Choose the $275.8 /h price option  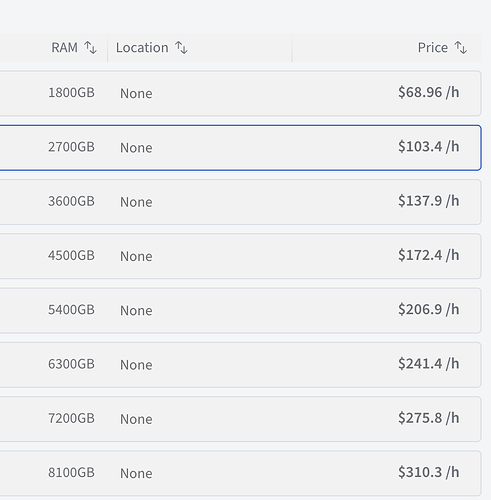click(429, 418)
